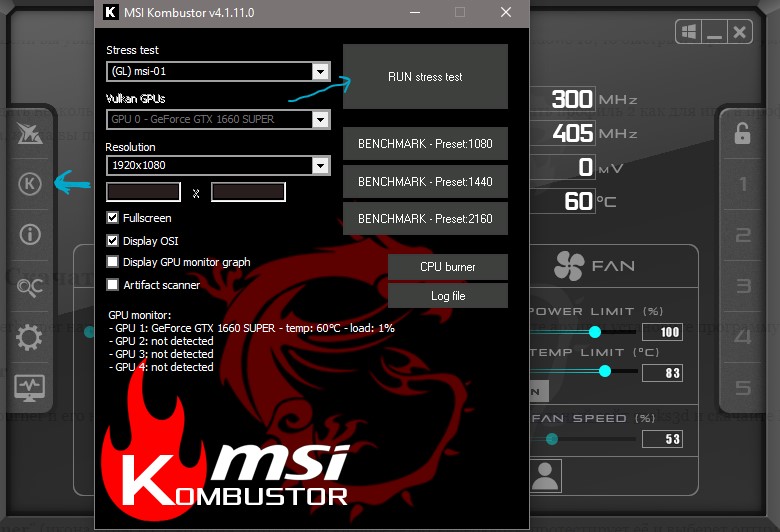The height and width of the screenshot is (532, 780).
Task: Click the Kombustor K logo in title bar
Action: tap(110, 12)
